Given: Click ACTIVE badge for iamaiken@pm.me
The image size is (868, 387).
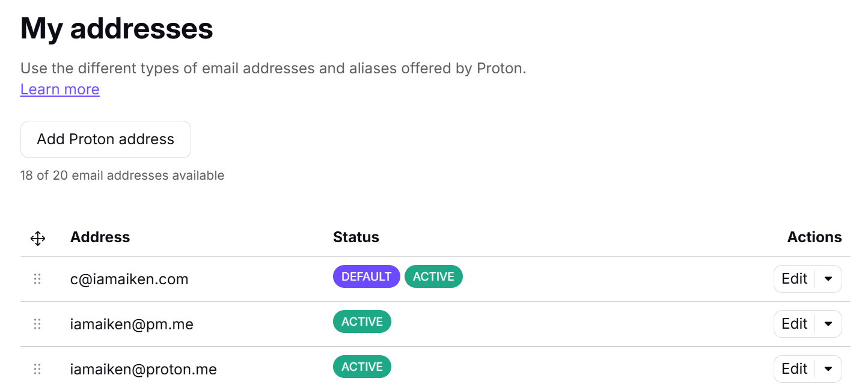Looking at the screenshot, I should 362,321.
